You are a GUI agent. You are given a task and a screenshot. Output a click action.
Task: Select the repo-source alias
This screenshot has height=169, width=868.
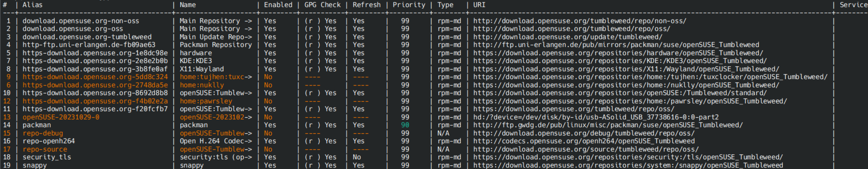point(45,149)
